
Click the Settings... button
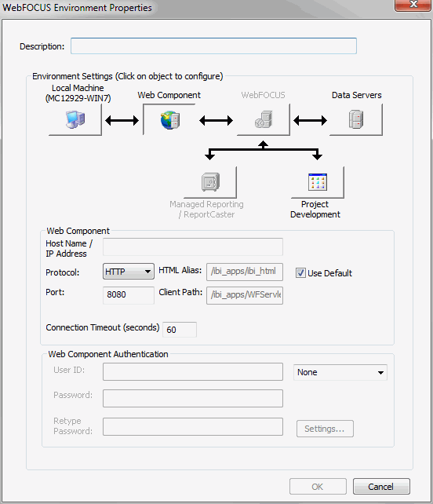point(325,429)
